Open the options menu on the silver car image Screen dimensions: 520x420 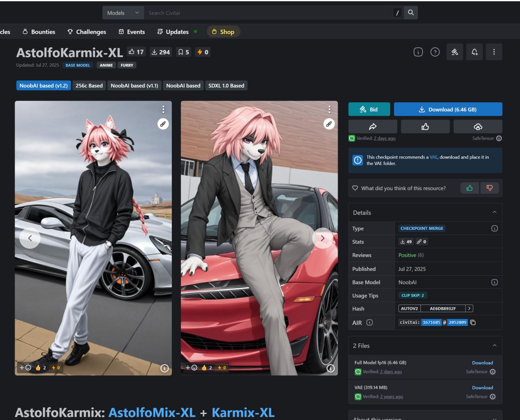pyautogui.click(x=163, y=109)
